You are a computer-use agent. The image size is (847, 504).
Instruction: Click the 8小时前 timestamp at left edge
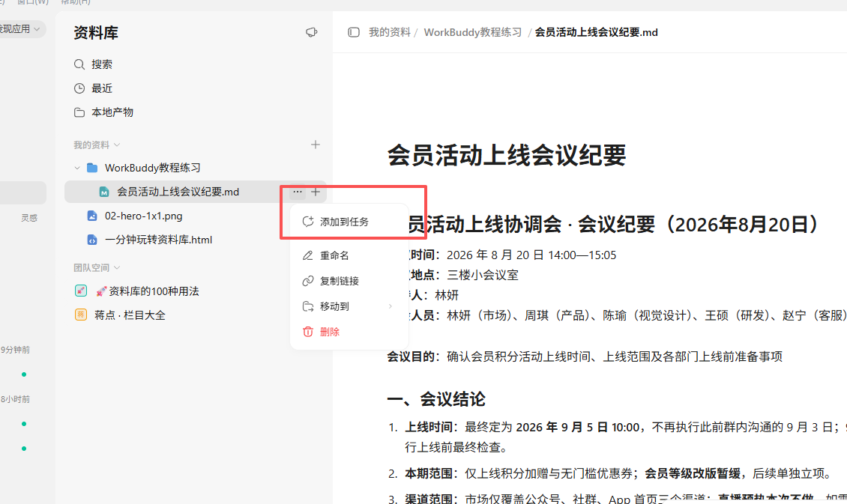(x=15, y=399)
